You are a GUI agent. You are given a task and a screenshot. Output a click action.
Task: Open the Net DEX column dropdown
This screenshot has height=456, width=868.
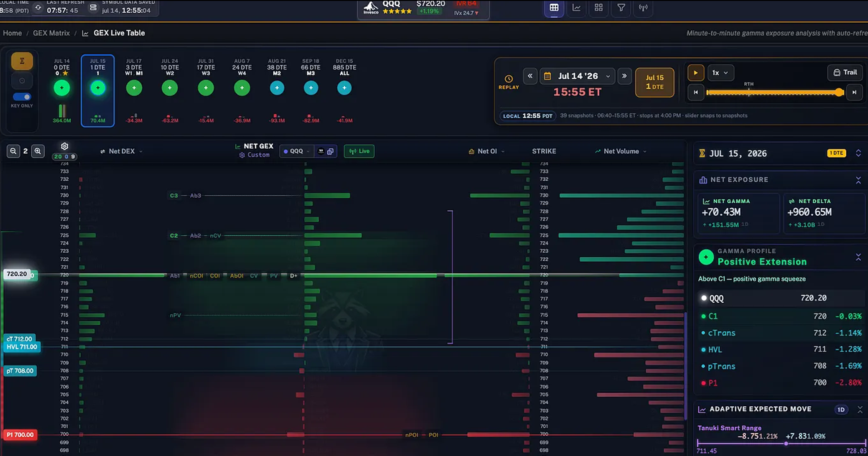[x=122, y=151]
